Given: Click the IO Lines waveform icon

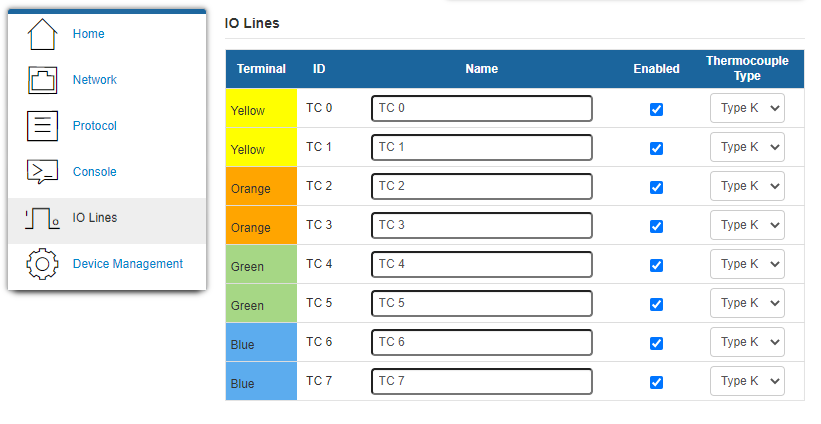Looking at the screenshot, I should [42, 218].
